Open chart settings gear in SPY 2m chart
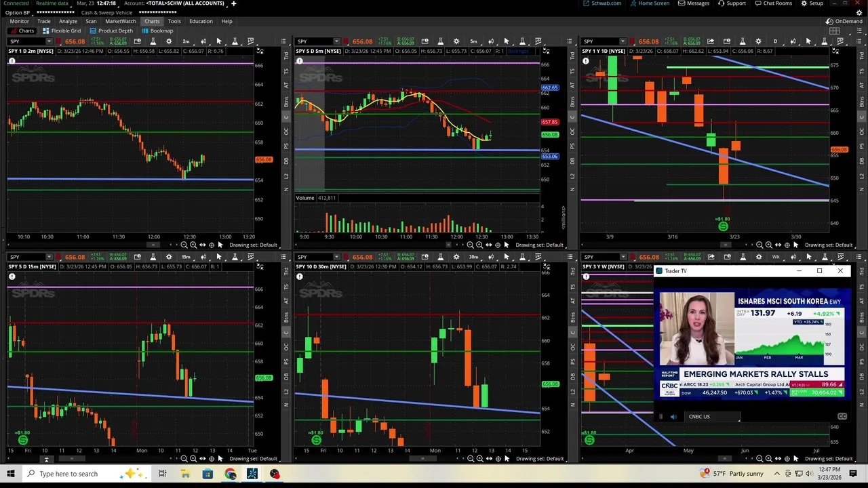This screenshot has width=868, height=488. (x=169, y=41)
